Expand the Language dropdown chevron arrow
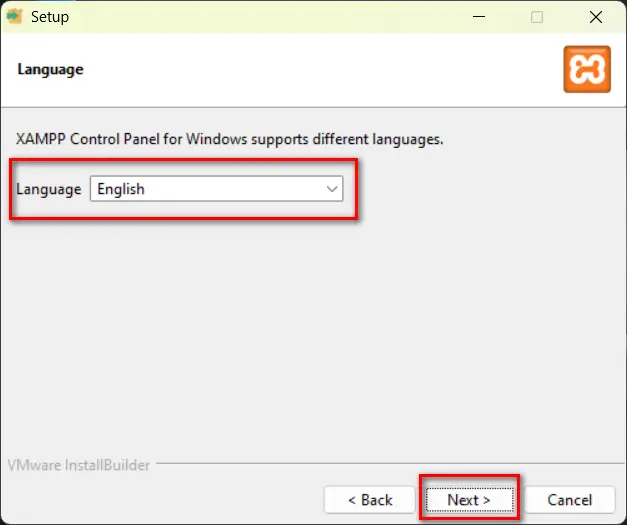 [x=332, y=189]
